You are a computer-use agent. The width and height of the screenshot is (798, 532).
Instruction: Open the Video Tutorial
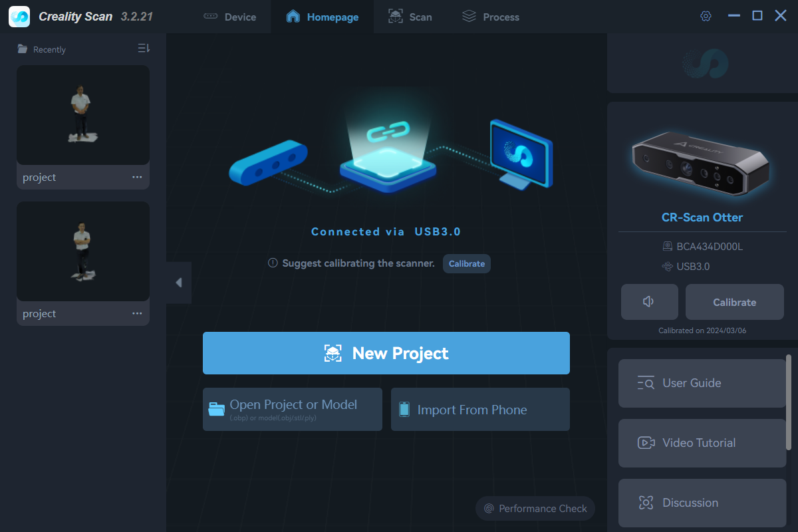pyautogui.click(x=702, y=443)
